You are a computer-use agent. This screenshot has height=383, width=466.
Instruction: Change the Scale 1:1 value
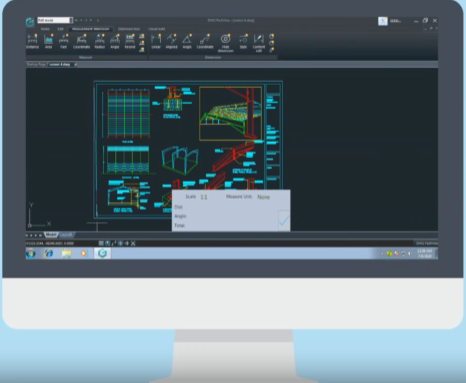[204, 197]
